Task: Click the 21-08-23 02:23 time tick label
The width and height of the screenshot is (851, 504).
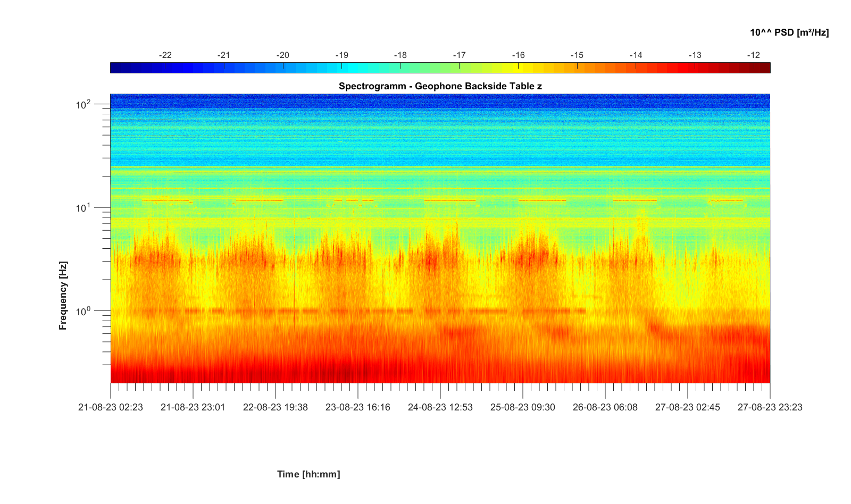Action: (111, 407)
